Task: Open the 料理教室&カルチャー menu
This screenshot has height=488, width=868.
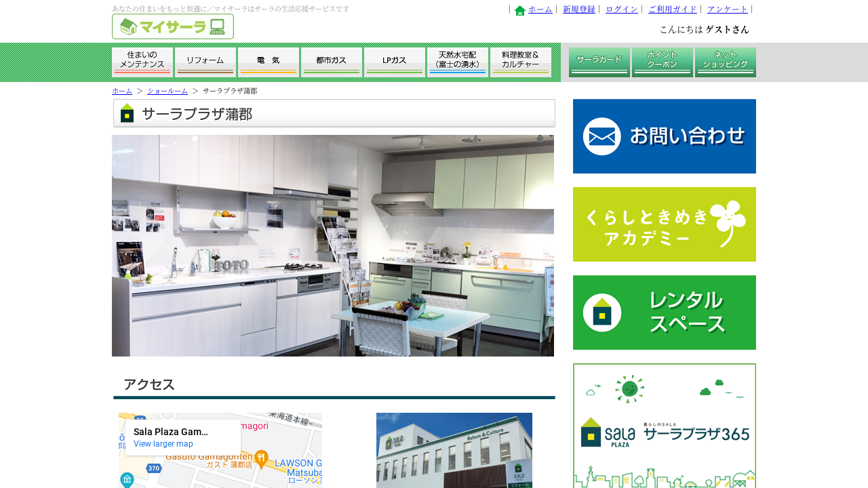Action: pyautogui.click(x=521, y=62)
